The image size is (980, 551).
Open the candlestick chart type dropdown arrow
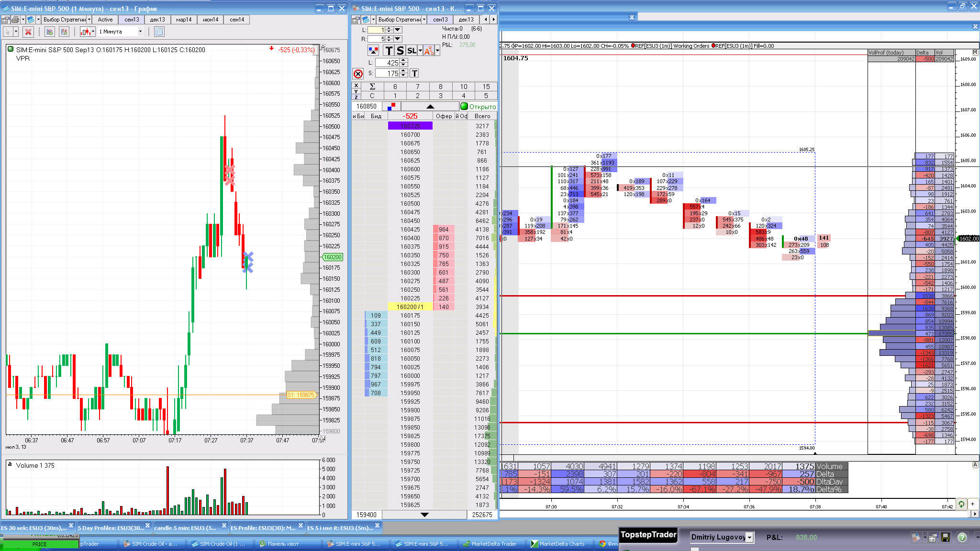[94, 32]
